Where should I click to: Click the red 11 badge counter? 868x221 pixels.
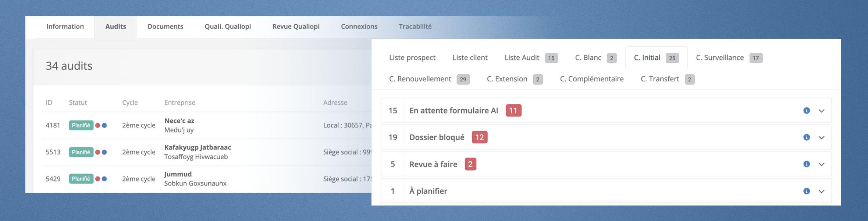[x=513, y=110]
